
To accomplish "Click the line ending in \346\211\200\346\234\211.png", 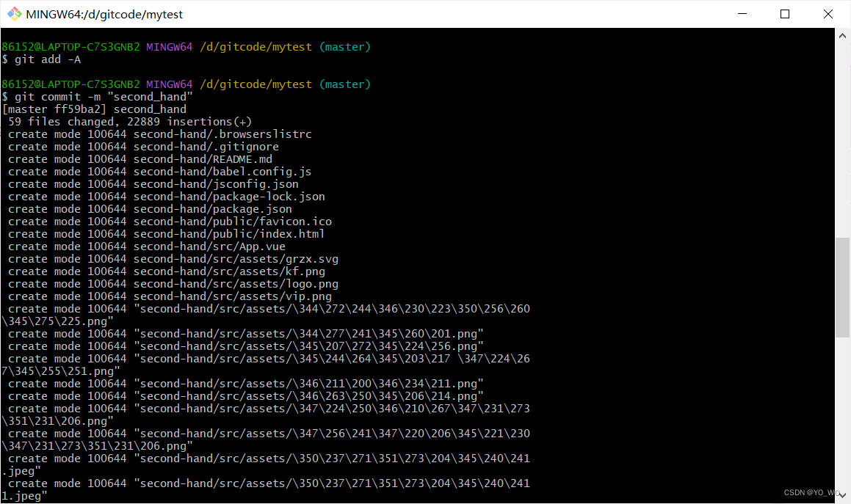I will click(246, 384).
